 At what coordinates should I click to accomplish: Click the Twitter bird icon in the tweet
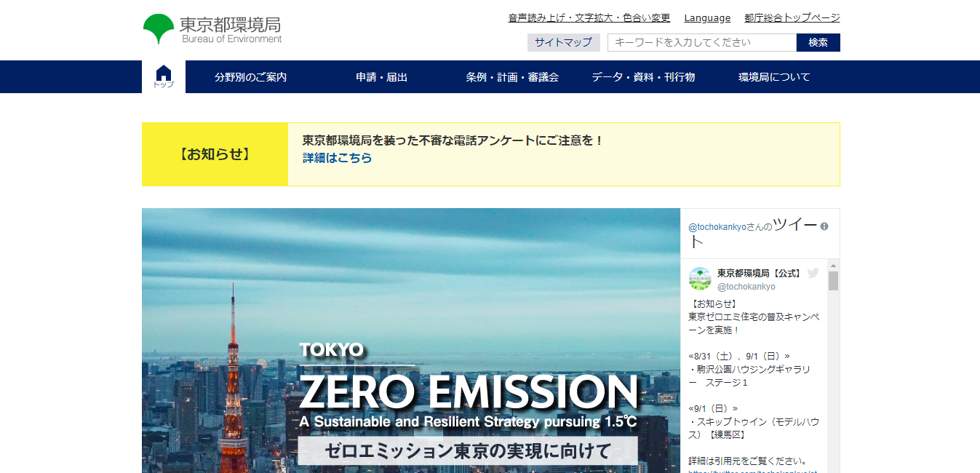[x=813, y=274]
